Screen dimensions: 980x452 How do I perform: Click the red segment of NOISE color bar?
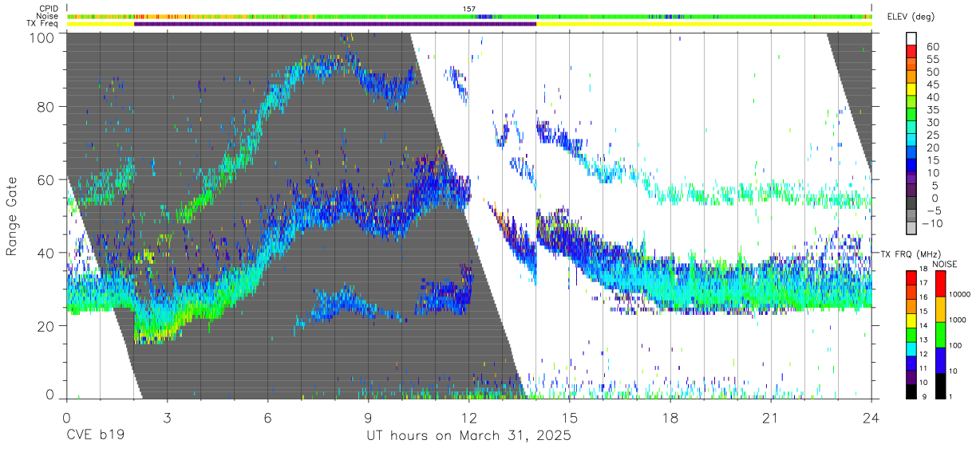pyautogui.click(x=940, y=283)
